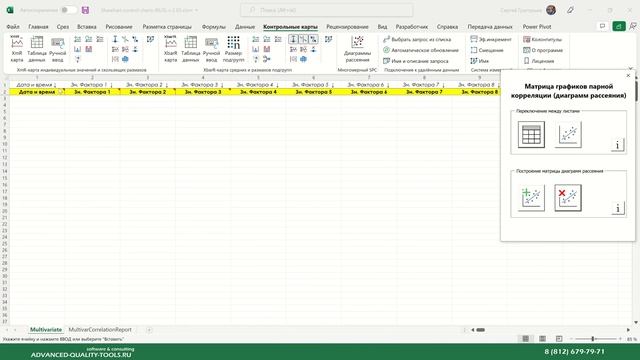The height and width of the screenshot is (360, 640).
Task: Switch to the Рецензирование tab
Action: 347,27
